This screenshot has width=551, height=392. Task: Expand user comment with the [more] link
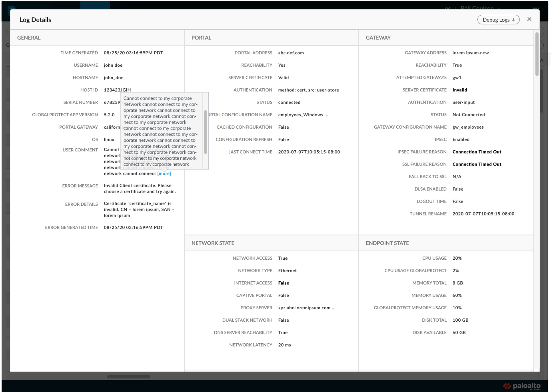tap(164, 174)
